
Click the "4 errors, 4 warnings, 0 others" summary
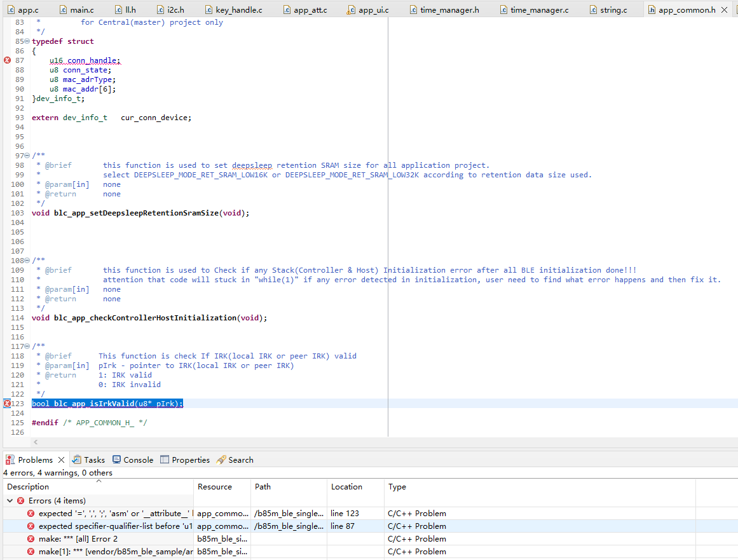pos(58,472)
